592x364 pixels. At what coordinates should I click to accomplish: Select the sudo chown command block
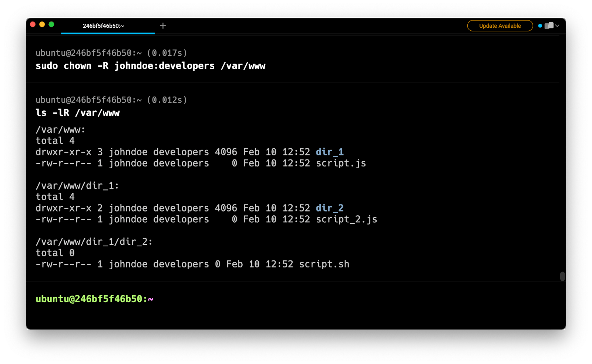click(150, 66)
